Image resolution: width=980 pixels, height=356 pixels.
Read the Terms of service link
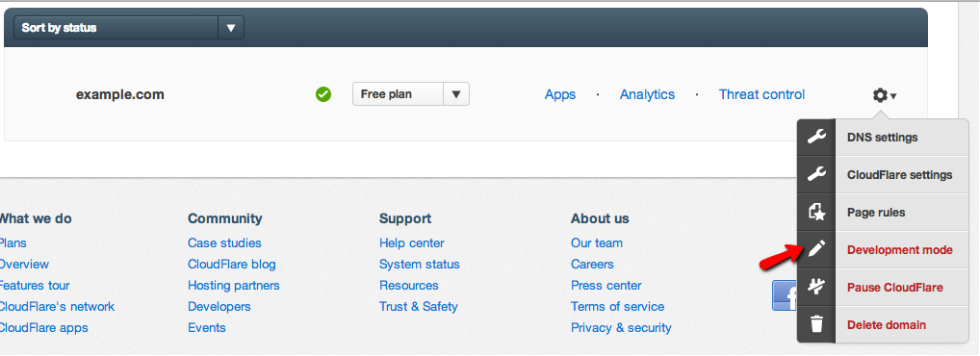(x=617, y=307)
